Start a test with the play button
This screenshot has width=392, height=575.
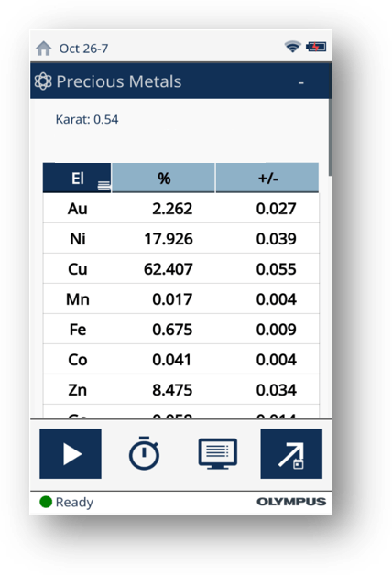(x=71, y=453)
